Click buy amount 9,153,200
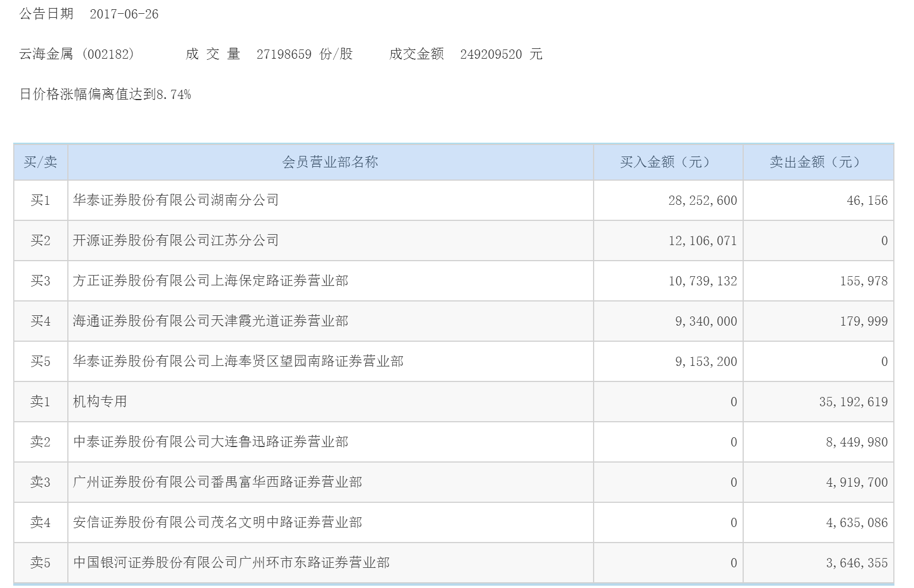The width and height of the screenshot is (914, 588). pyautogui.click(x=706, y=362)
